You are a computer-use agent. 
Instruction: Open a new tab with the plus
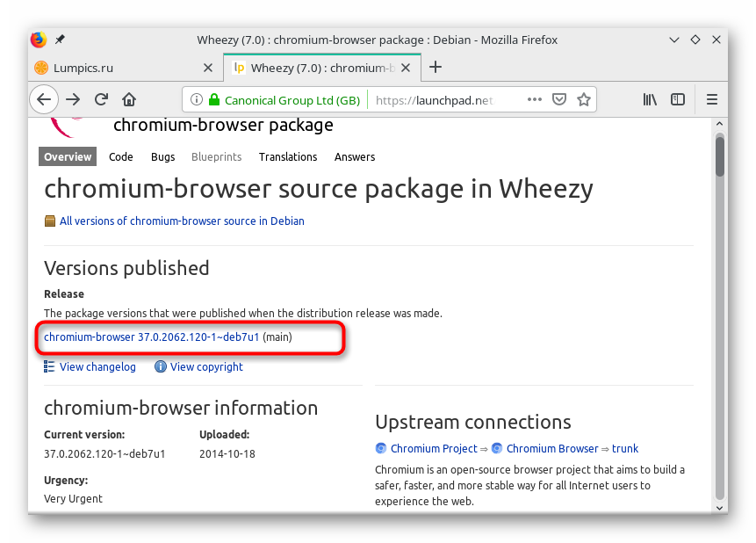click(436, 67)
